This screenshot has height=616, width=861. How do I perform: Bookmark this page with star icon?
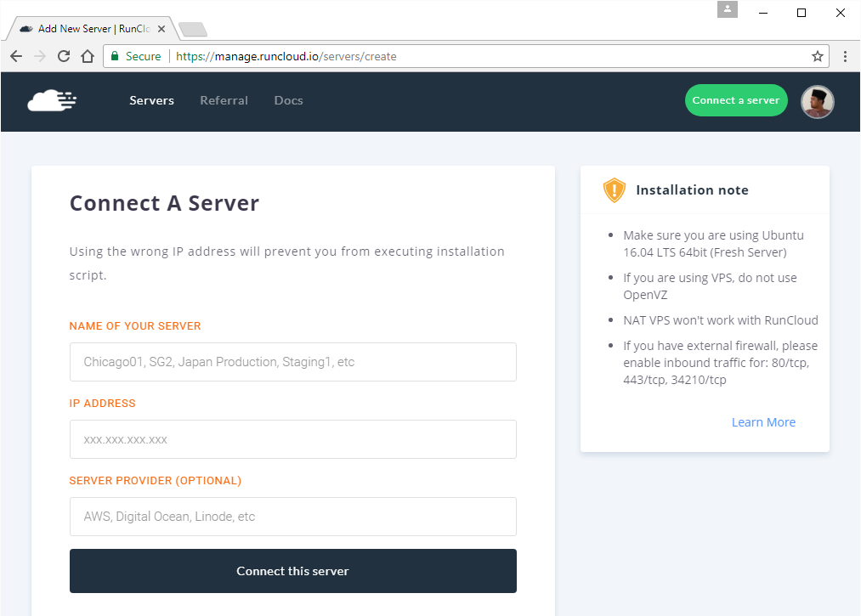tap(817, 56)
